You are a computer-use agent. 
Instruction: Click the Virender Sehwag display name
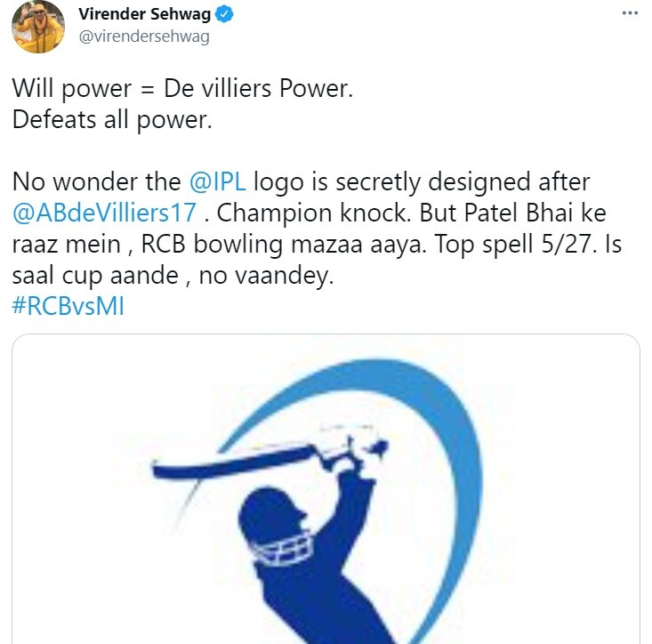[145, 14]
